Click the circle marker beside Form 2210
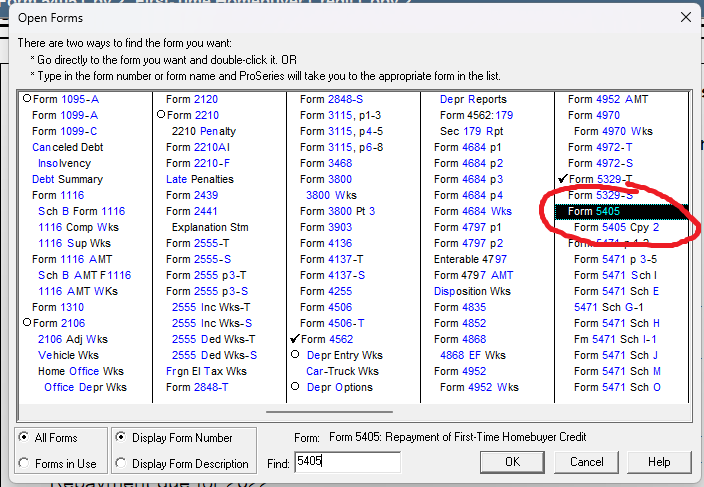The height and width of the screenshot is (487, 704). pos(160,116)
